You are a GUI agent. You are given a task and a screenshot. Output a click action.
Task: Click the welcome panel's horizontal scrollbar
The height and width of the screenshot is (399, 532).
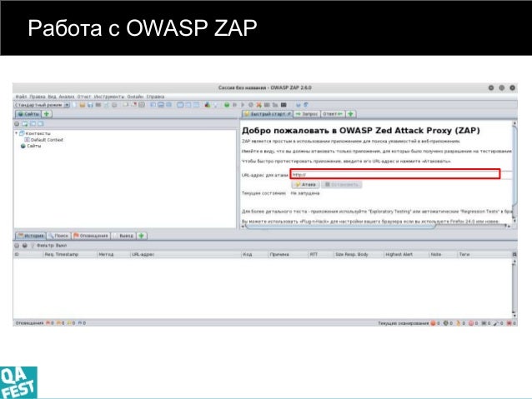[x=341, y=226]
